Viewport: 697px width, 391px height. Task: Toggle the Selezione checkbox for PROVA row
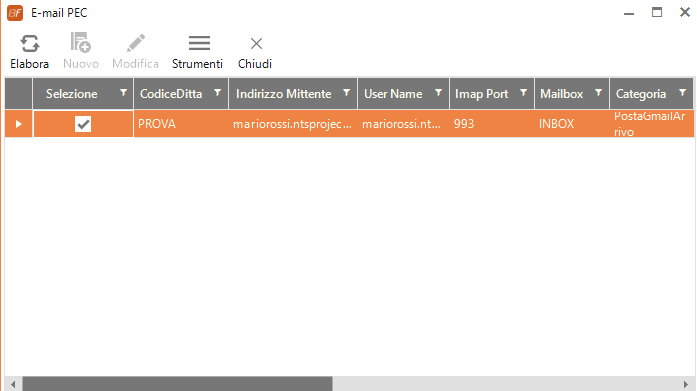pyautogui.click(x=83, y=124)
